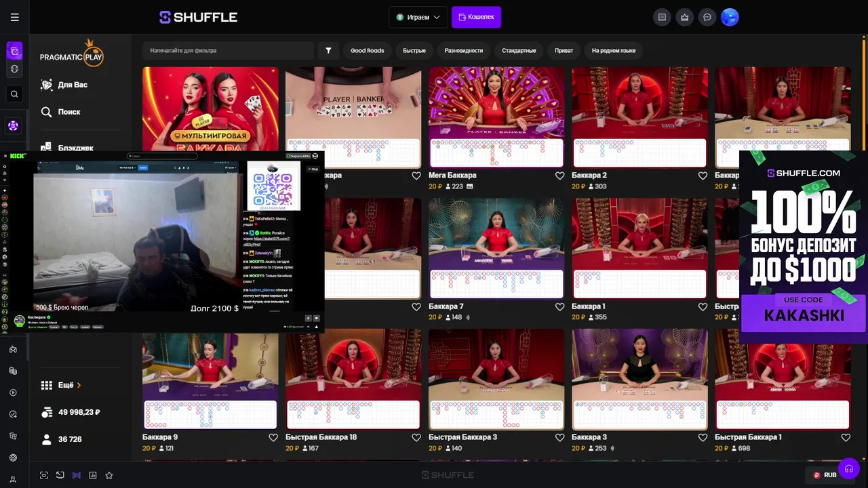Image resolution: width=868 pixels, height=488 pixels.
Task: Open the Баккара 7 game thumbnail
Action: pos(496,248)
